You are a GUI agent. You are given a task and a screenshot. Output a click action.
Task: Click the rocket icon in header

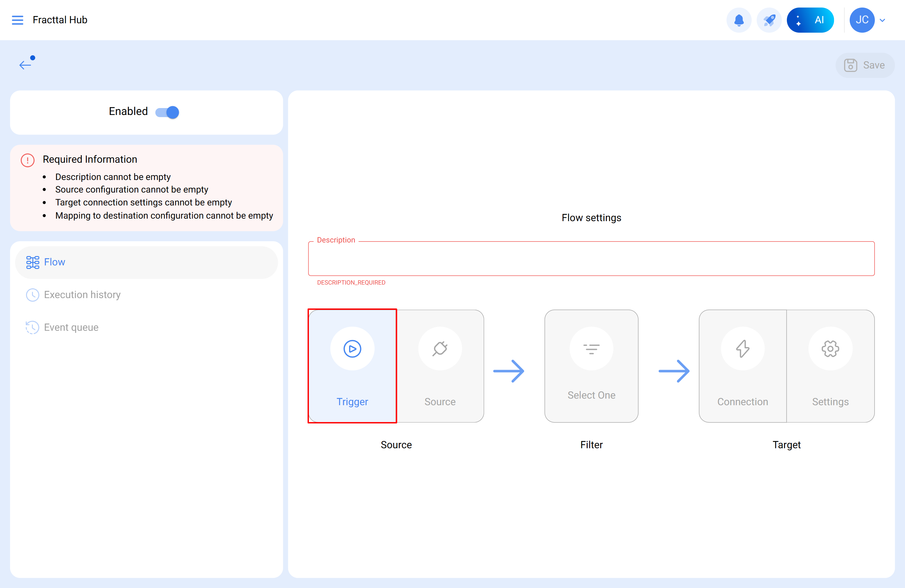769,20
